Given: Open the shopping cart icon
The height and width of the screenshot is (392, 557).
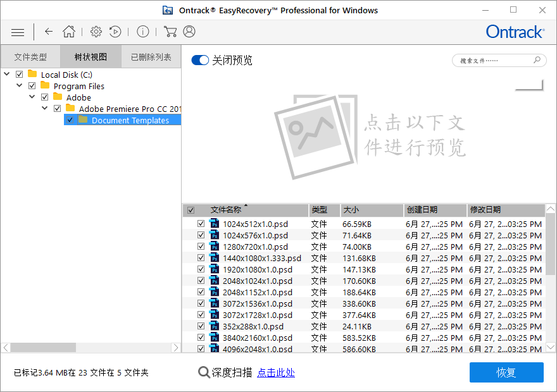Looking at the screenshot, I should [x=170, y=32].
